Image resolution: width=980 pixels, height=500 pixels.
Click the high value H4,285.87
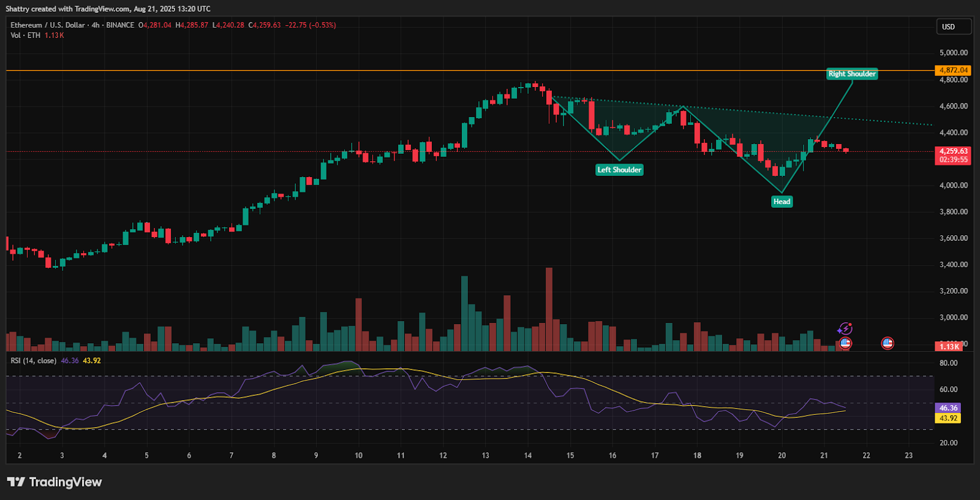192,25
